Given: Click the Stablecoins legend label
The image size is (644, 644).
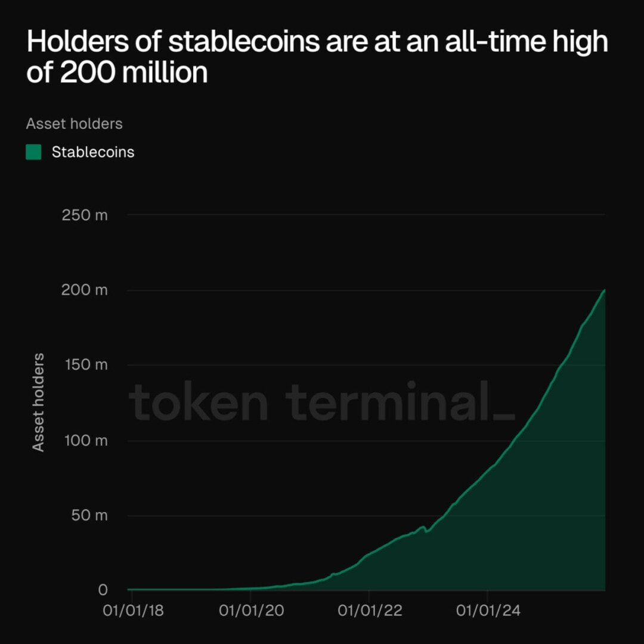Looking at the screenshot, I should pos(93,153).
